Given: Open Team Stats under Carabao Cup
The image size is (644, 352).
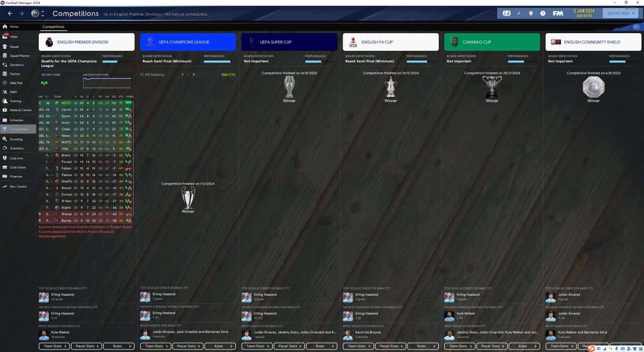Looking at the screenshot, I should 460,346.
